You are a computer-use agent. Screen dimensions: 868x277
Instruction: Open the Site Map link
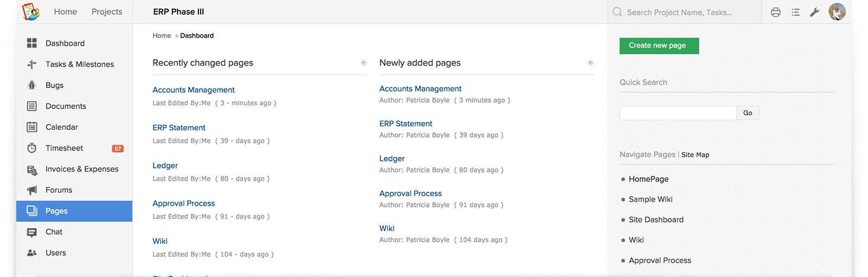click(695, 155)
